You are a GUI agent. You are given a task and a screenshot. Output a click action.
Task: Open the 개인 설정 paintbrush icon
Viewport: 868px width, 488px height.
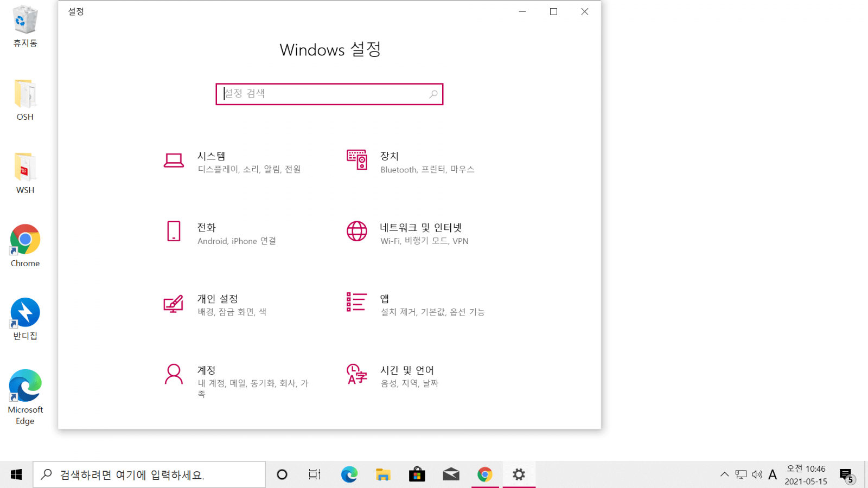point(174,304)
